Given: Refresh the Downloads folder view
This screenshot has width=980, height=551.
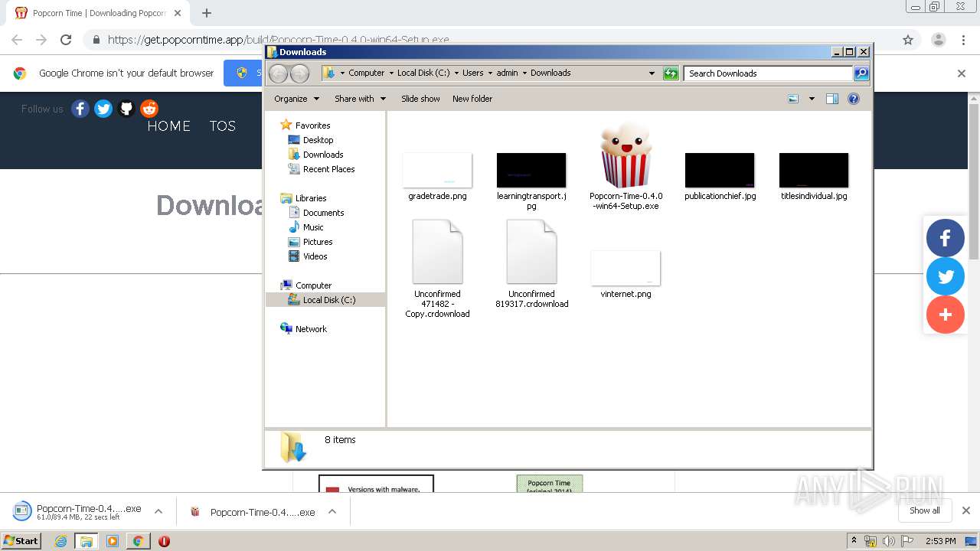Looking at the screenshot, I should point(671,73).
